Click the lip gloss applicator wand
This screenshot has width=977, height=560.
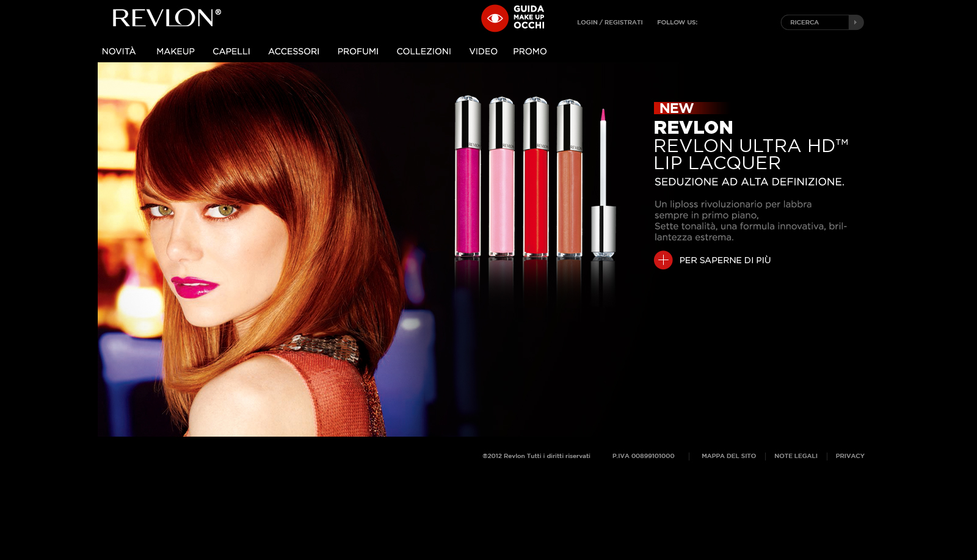coord(603,183)
